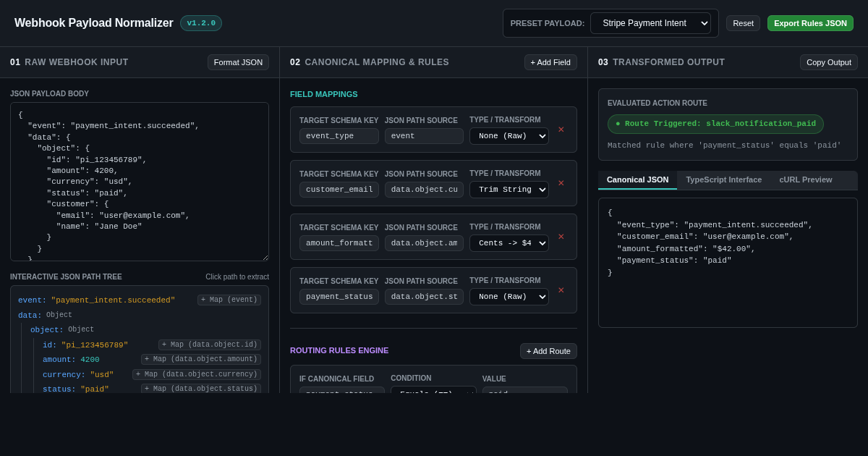Click the '03 TRANSFORMED OUTPUT' panel header
The width and height of the screenshot is (868, 456).
coord(661,62)
